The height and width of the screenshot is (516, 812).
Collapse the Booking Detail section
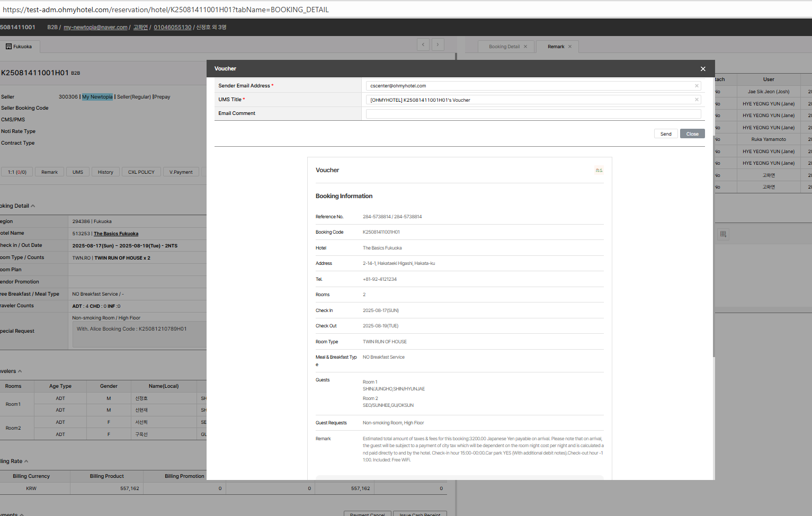[33, 206]
